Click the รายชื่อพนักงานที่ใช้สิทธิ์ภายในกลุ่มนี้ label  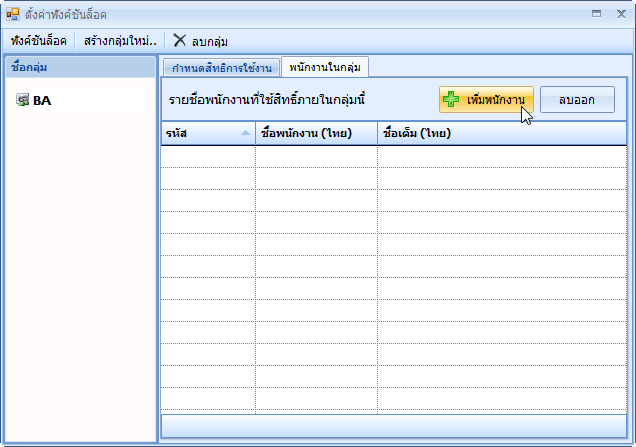[x=267, y=99]
